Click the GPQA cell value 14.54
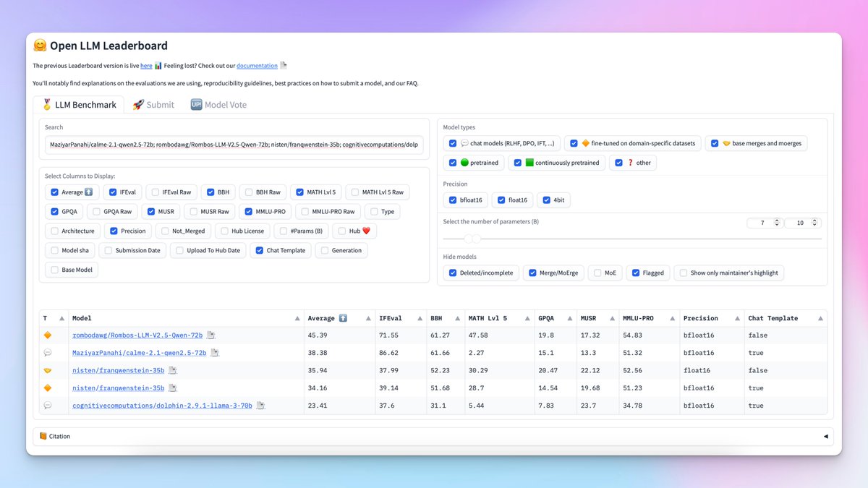The width and height of the screenshot is (868, 488). 548,388
